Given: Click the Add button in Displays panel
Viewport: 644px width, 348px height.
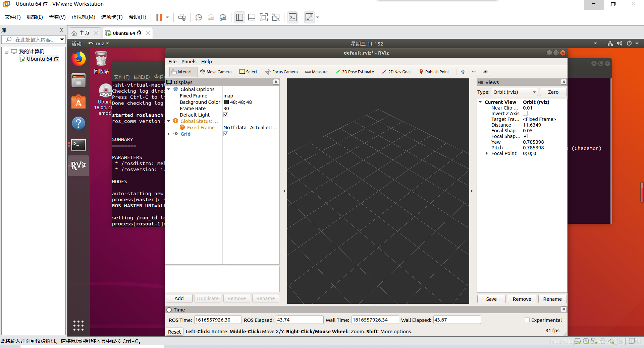Looking at the screenshot, I should (x=179, y=298).
